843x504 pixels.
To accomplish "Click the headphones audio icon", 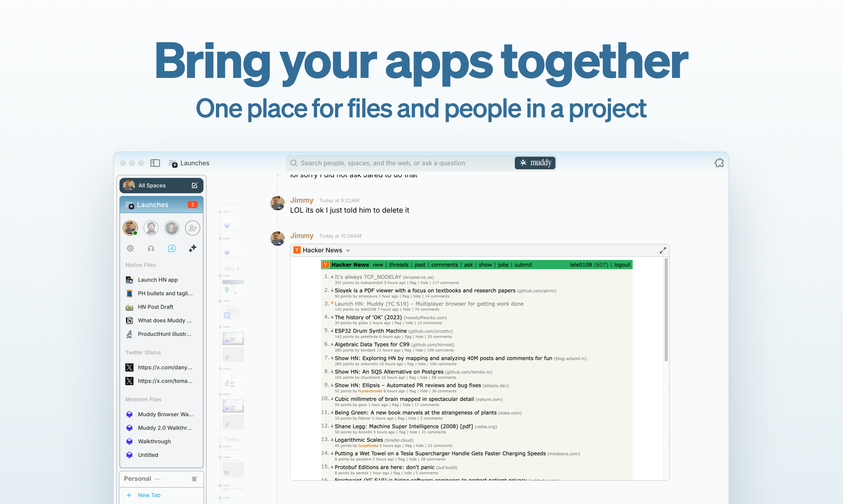I will point(151,248).
